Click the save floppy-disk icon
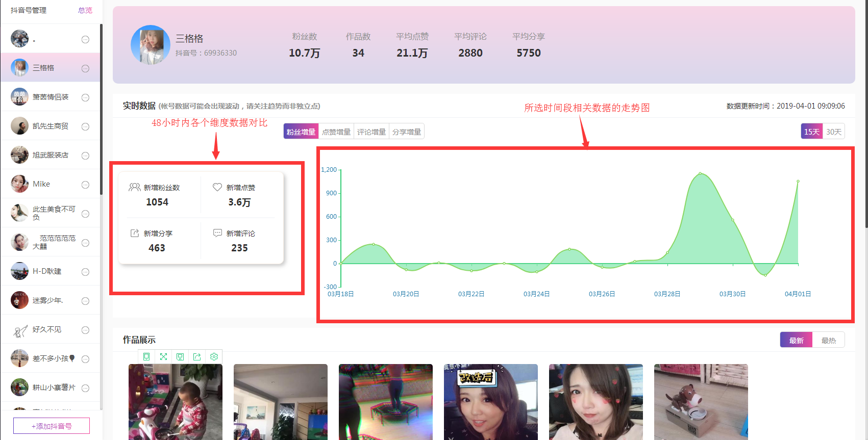The height and width of the screenshot is (440, 868). [x=180, y=357]
